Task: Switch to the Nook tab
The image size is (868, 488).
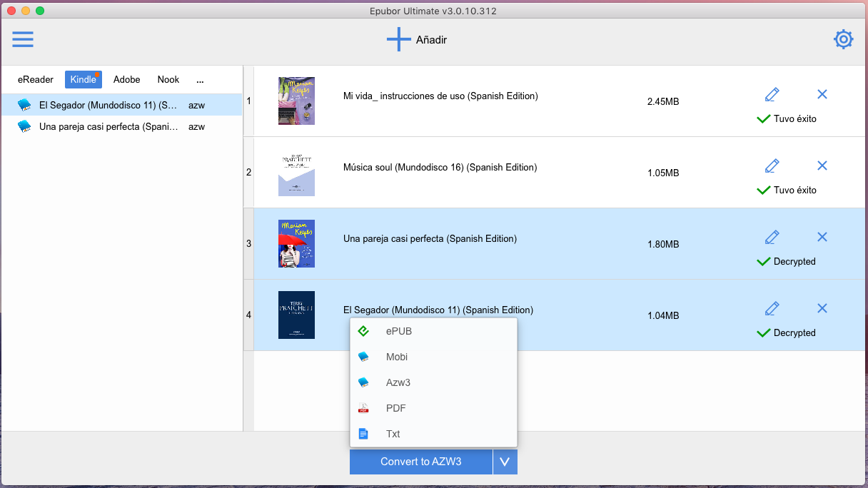Action: click(x=168, y=79)
